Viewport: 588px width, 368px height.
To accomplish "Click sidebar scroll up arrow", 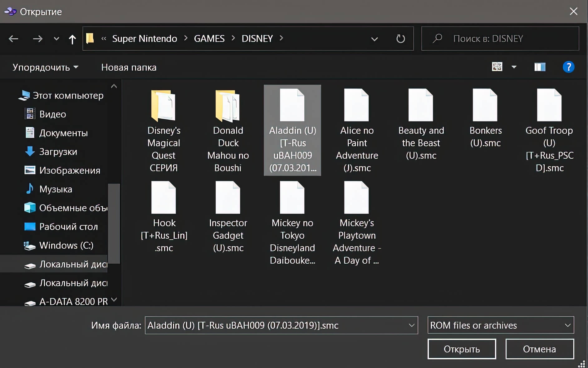I will [x=114, y=86].
